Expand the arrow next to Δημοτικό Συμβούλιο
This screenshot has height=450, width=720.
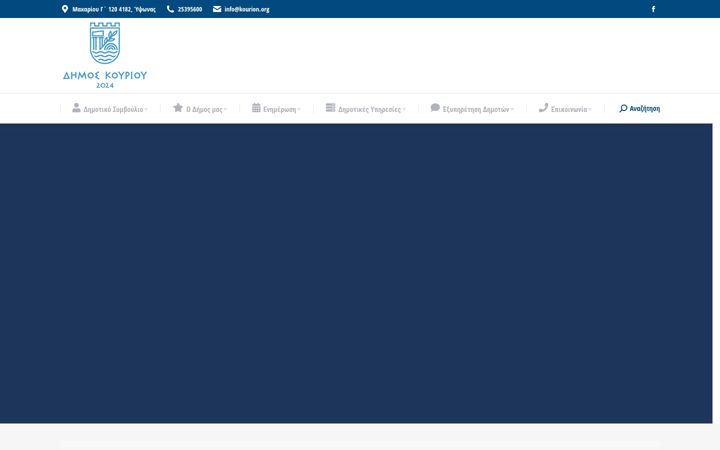pos(146,110)
